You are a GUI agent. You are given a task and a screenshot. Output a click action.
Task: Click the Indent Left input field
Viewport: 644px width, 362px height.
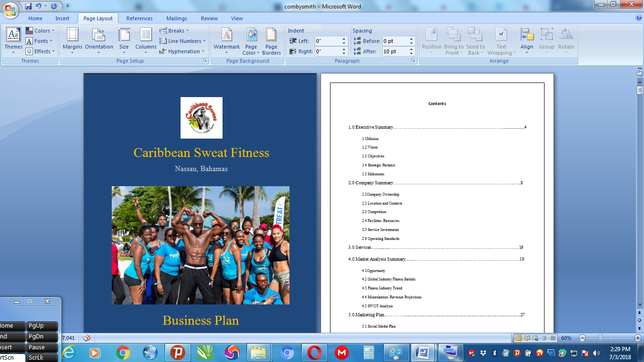pyautogui.click(x=328, y=41)
